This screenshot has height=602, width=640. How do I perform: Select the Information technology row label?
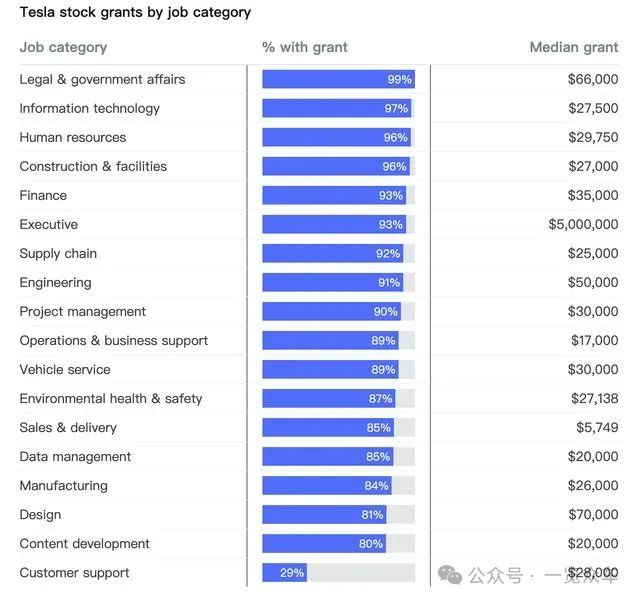tap(89, 108)
